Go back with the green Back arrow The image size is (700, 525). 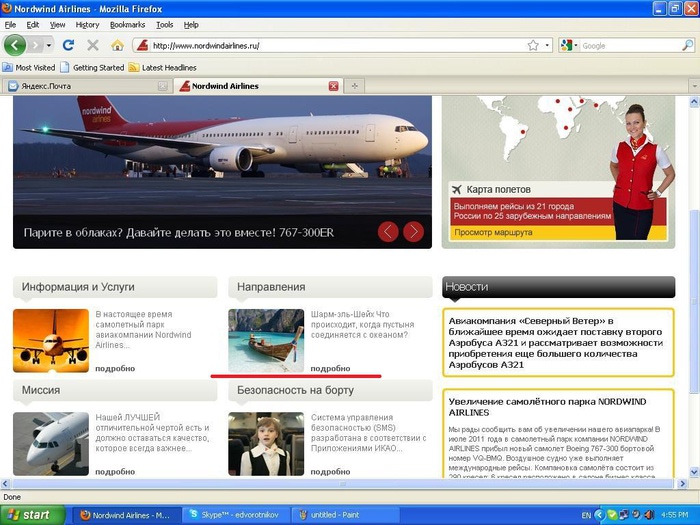click(x=15, y=45)
